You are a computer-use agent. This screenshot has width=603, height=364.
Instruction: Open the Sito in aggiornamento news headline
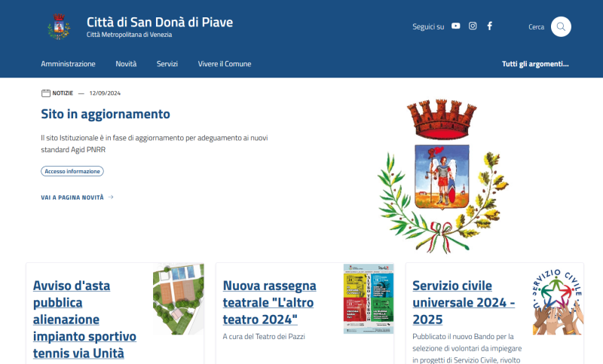coord(106,114)
